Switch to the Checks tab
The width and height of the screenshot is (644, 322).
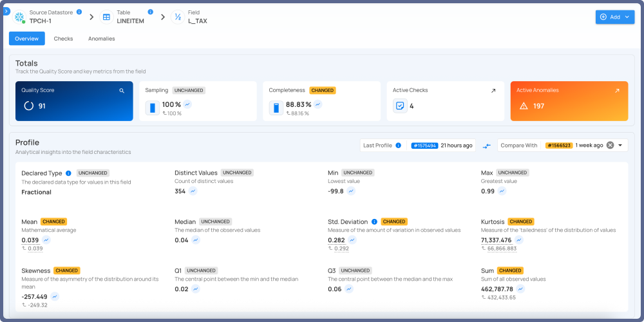coord(63,39)
